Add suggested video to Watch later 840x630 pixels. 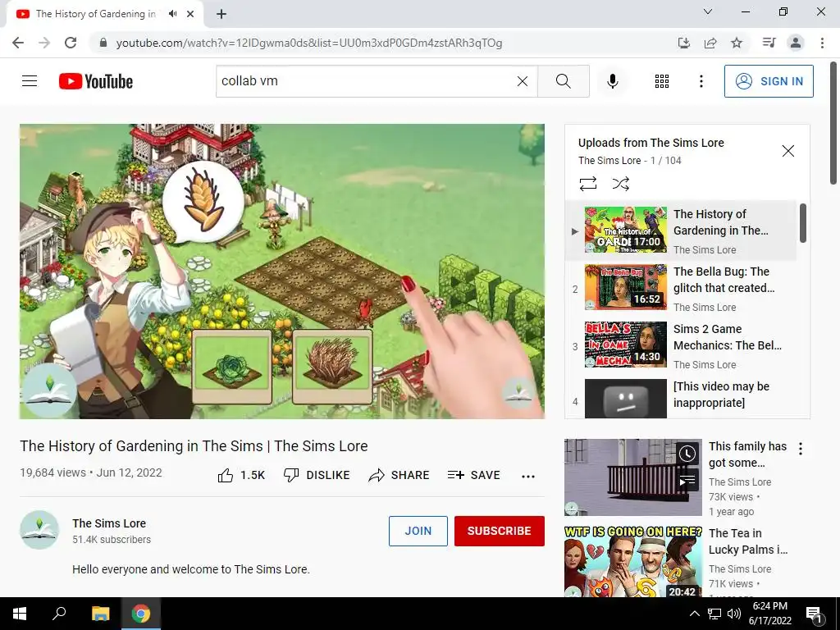[x=687, y=454]
